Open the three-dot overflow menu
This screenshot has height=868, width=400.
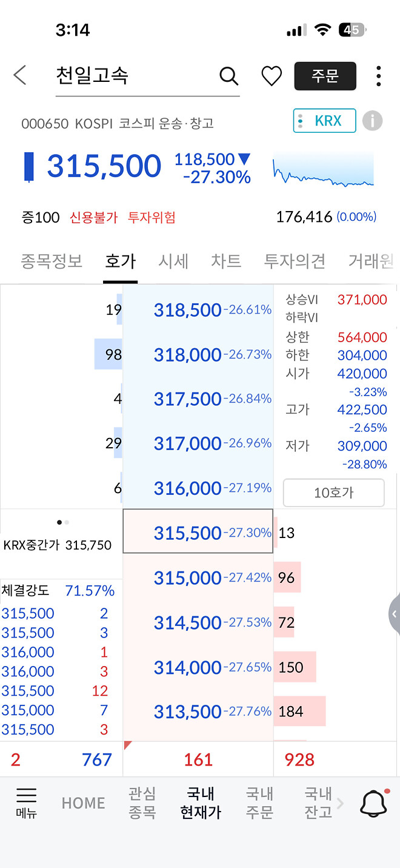pos(378,76)
